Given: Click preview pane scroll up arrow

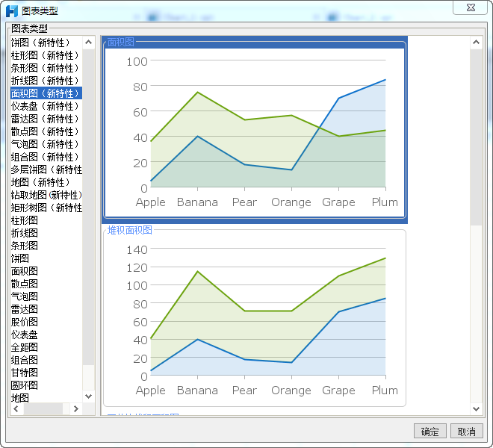Looking at the screenshot, I should [x=476, y=42].
